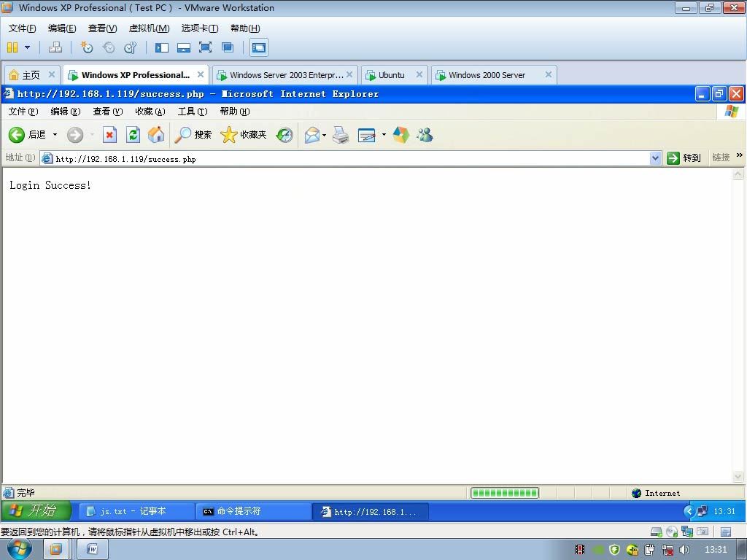Click the IE edit page icon
The image size is (747, 560).
pos(366,135)
